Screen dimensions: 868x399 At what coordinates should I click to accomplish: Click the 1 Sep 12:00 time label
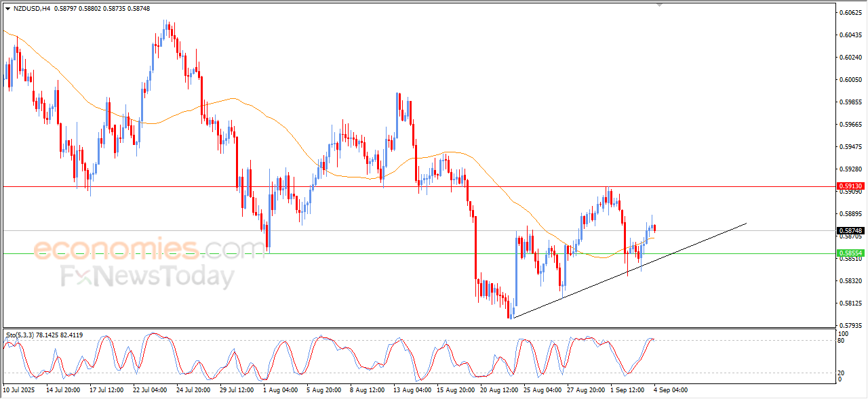click(627, 390)
